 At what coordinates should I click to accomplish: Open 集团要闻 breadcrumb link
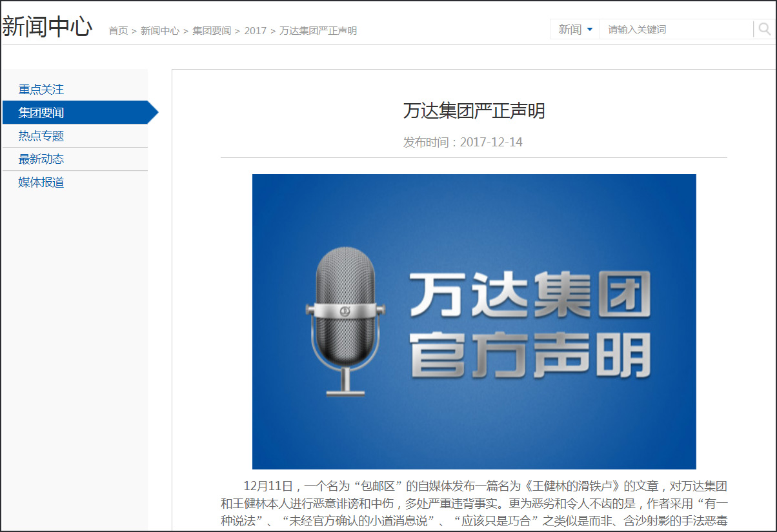212,30
